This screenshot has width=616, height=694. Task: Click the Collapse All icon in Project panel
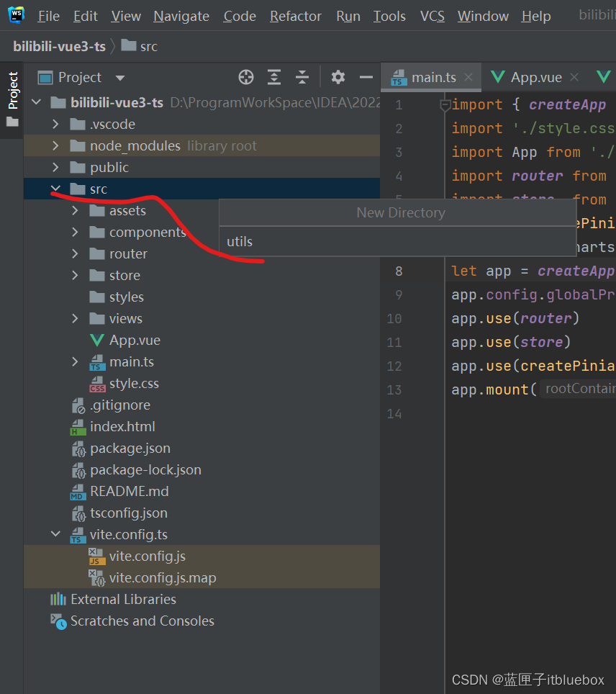tap(302, 78)
